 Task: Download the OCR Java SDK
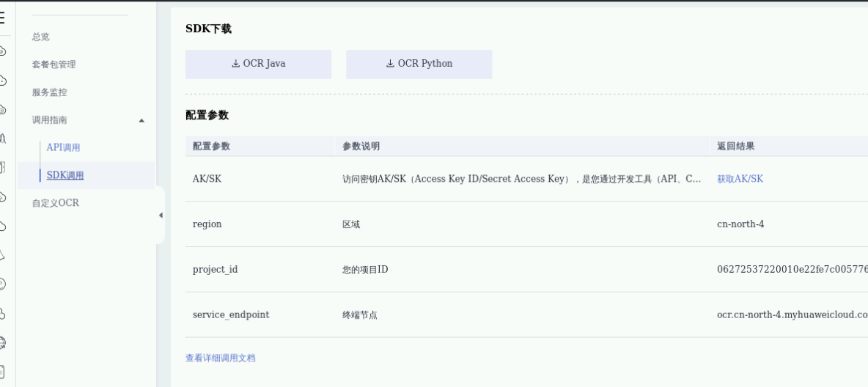click(x=259, y=64)
